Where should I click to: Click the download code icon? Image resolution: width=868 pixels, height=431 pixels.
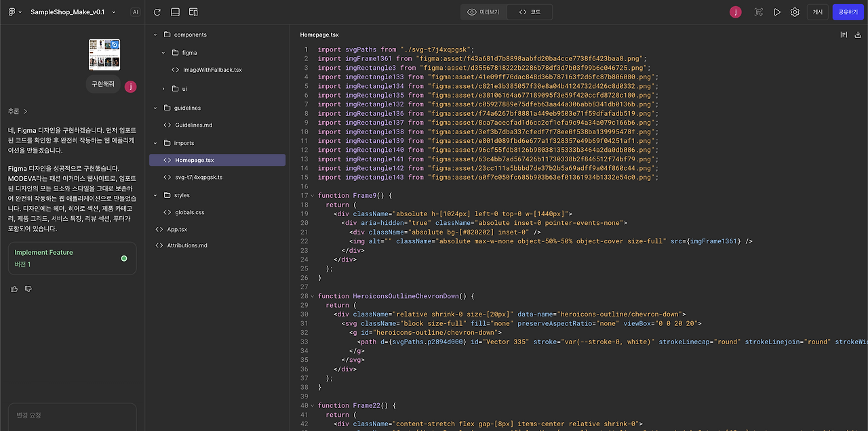click(858, 35)
